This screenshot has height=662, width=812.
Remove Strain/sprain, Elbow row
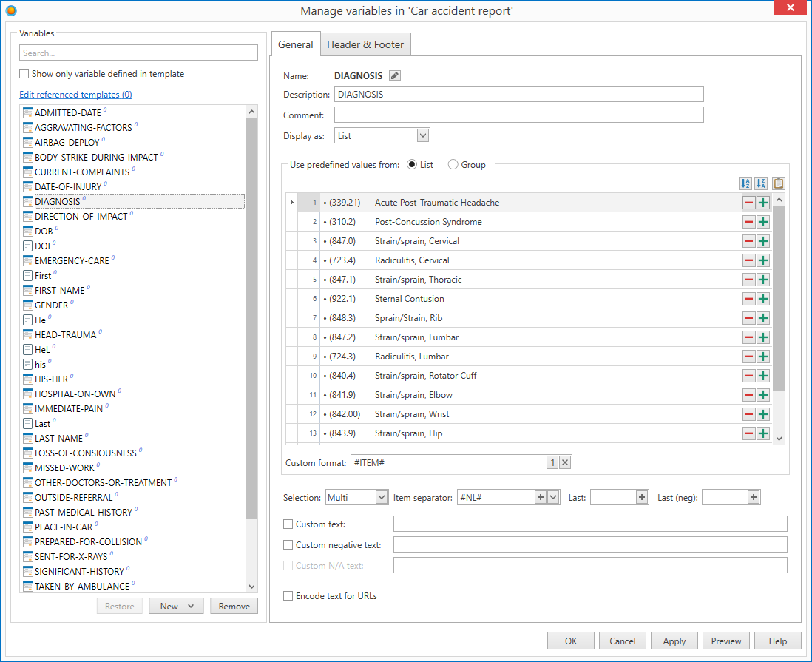coord(749,395)
